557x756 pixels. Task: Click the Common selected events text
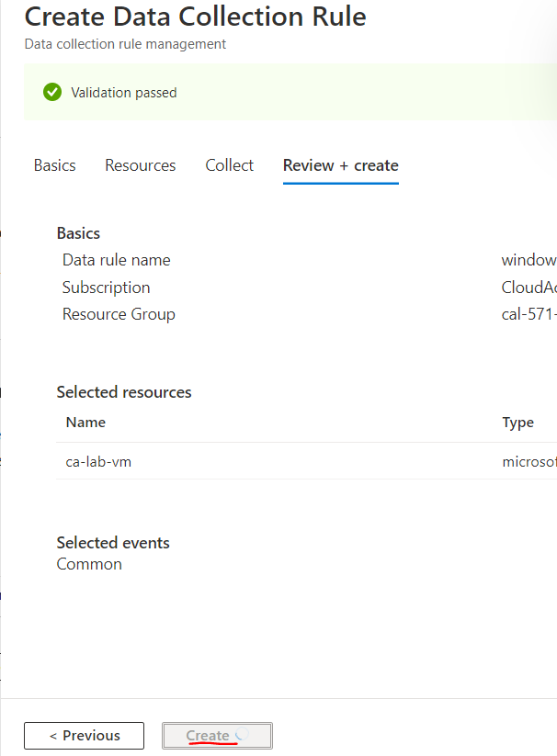[89, 564]
